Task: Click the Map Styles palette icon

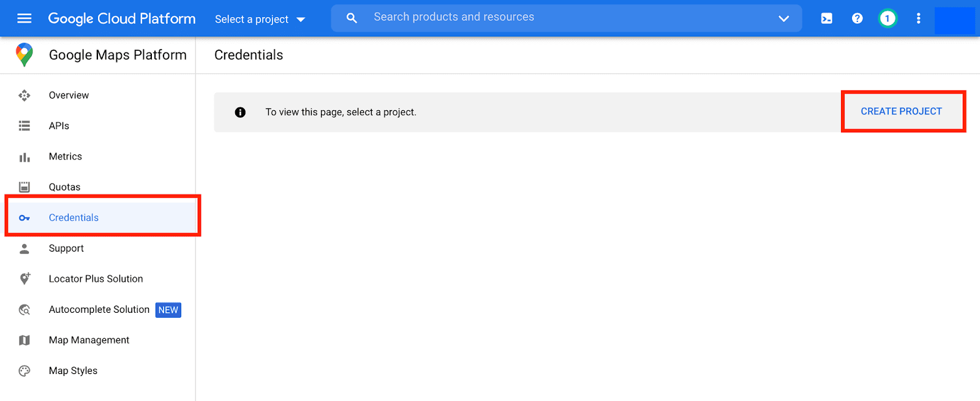Action: (24, 370)
